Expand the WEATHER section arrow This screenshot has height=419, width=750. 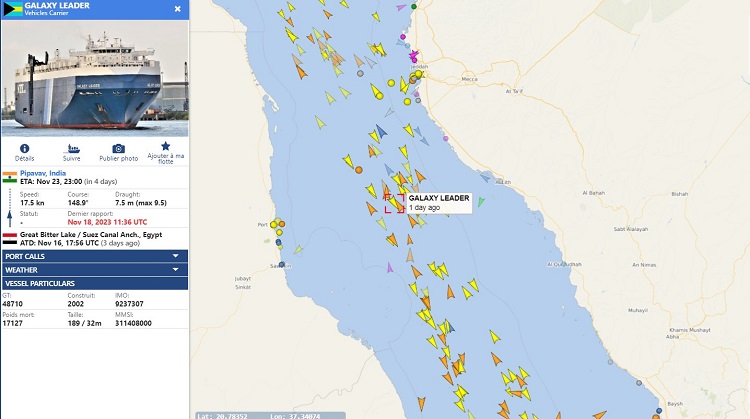point(176,269)
